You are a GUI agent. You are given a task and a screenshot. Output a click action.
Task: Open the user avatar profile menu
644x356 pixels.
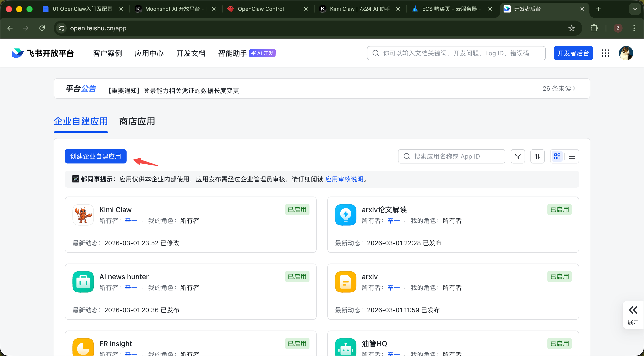point(626,53)
